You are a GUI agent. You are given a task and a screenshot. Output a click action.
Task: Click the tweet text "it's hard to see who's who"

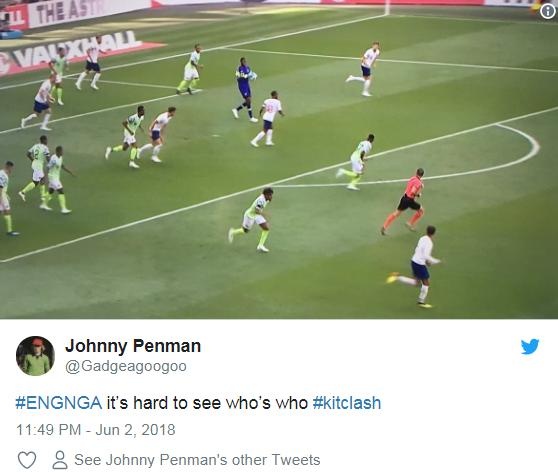pos(207,403)
